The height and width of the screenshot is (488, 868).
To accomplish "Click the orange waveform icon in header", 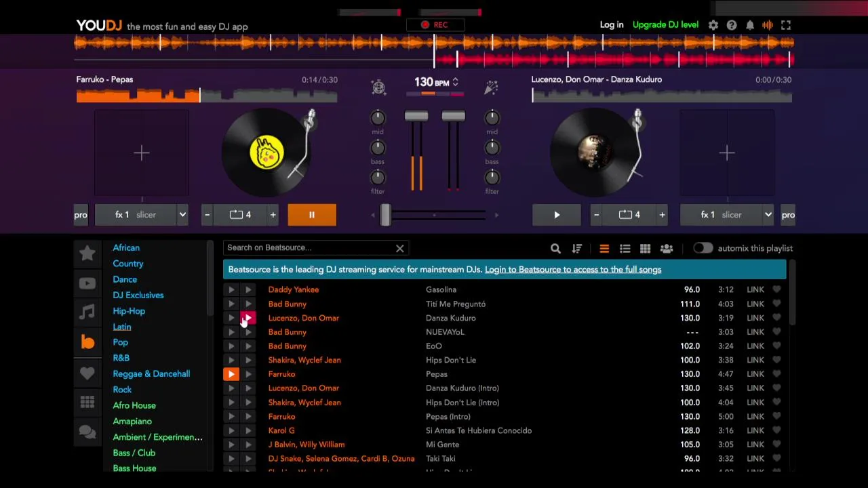I will (768, 25).
